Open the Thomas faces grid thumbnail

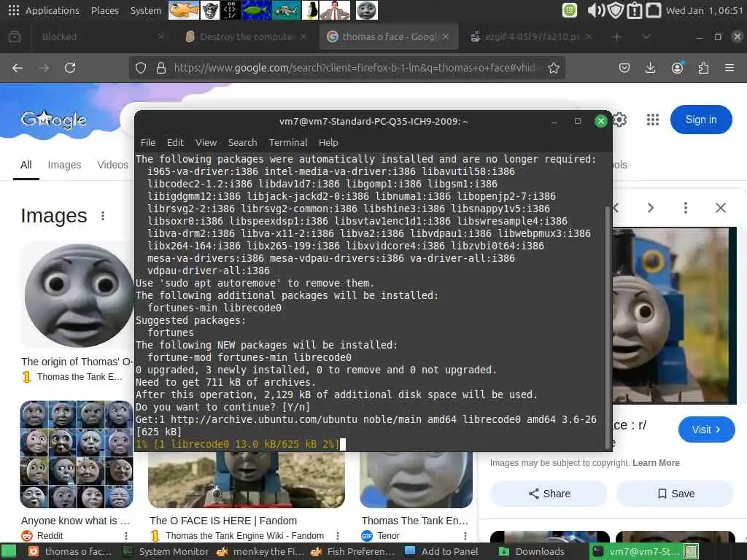coord(77,454)
